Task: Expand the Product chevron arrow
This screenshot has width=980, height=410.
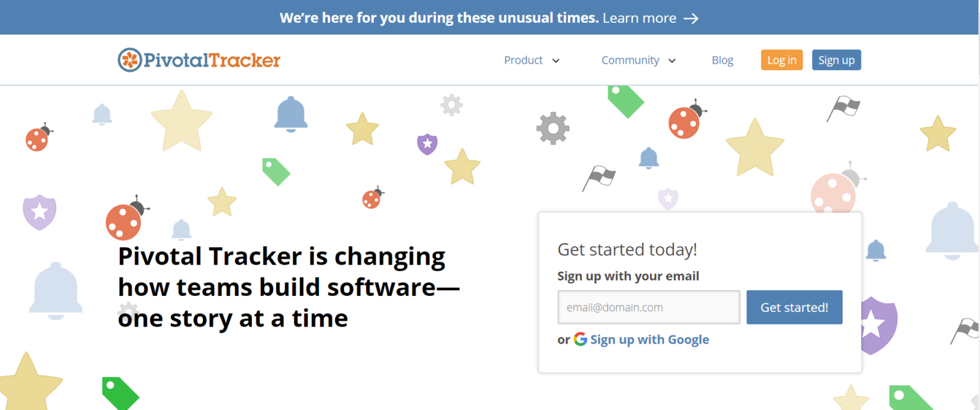Action: (556, 61)
